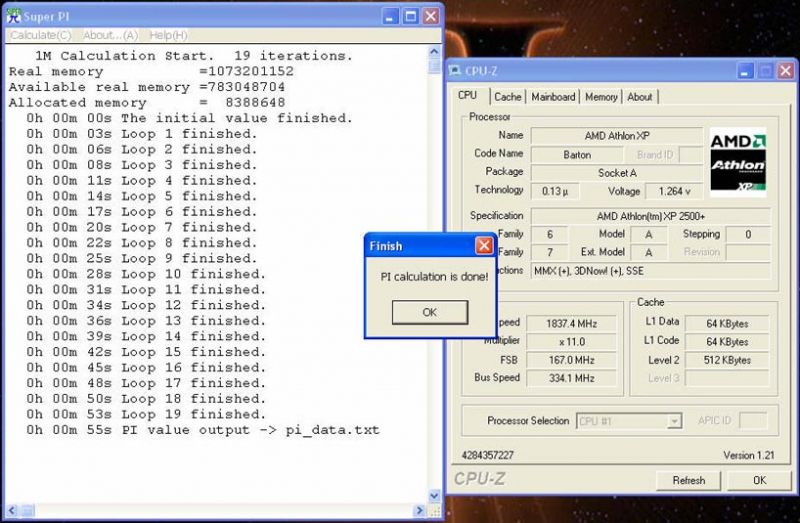Click the Super PI title bar app icon

(13, 16)
